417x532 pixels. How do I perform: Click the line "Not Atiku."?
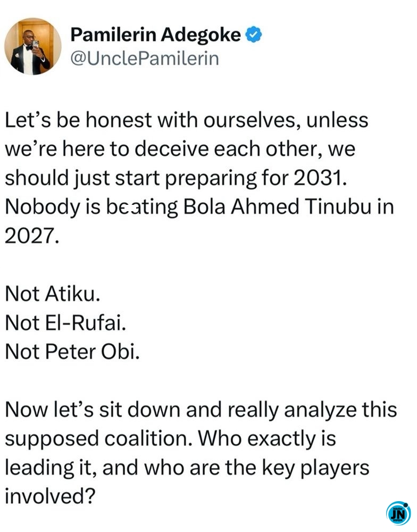[x=53, y=294]
